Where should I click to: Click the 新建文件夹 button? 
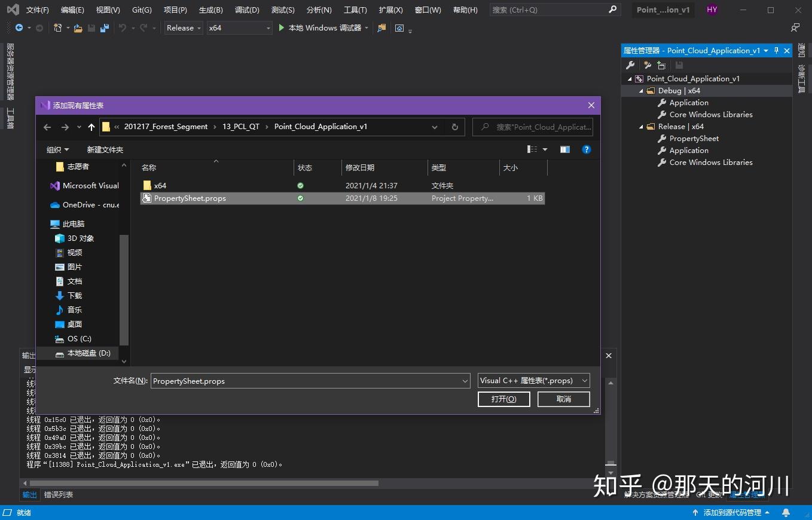pyautogui.click(x=105, y=149)
